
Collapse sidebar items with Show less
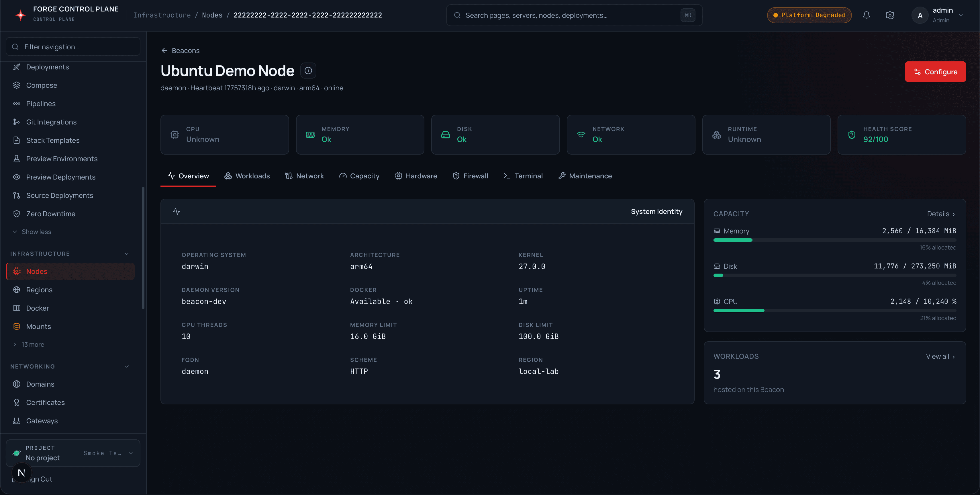(32, 232)
